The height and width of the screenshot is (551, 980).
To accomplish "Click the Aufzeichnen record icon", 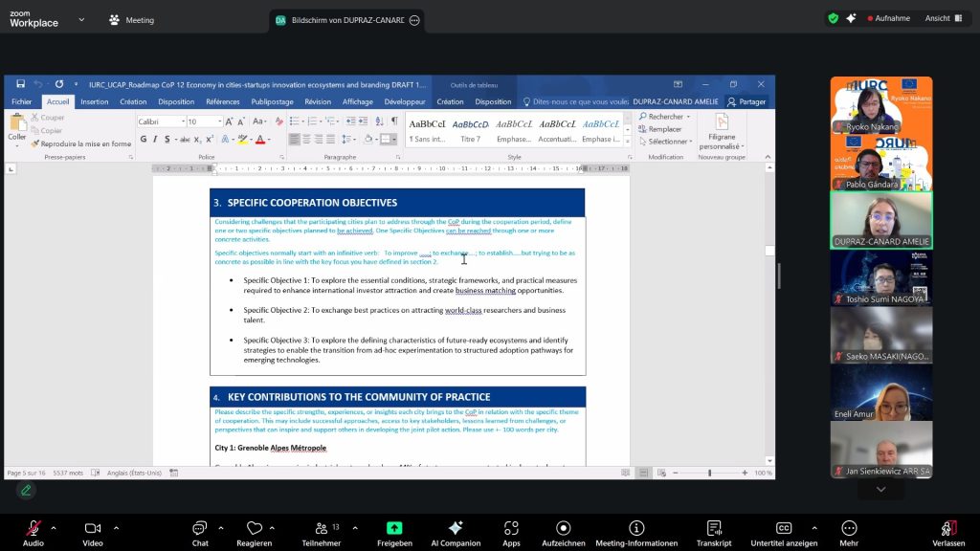I will click(x=563, y=529).
